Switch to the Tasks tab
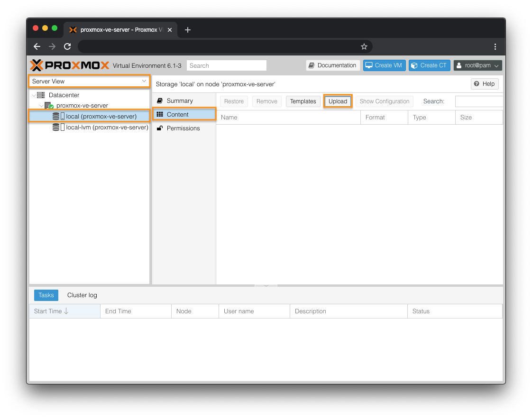Image resolution: width=532 pixels, height=419 pixels. [x=46, y=295]
